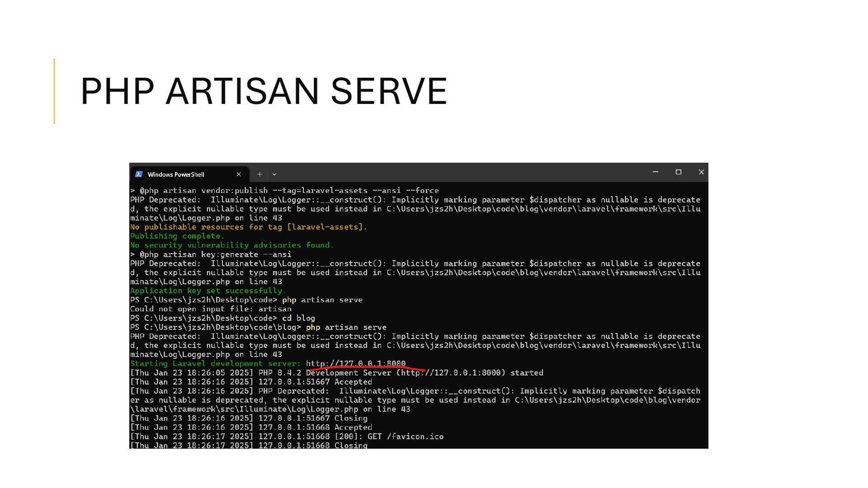This screenshot has height=488, width=868.
Task: Click '127.0.0.1:51668 Accepted' log line
Action: (251, 427)
